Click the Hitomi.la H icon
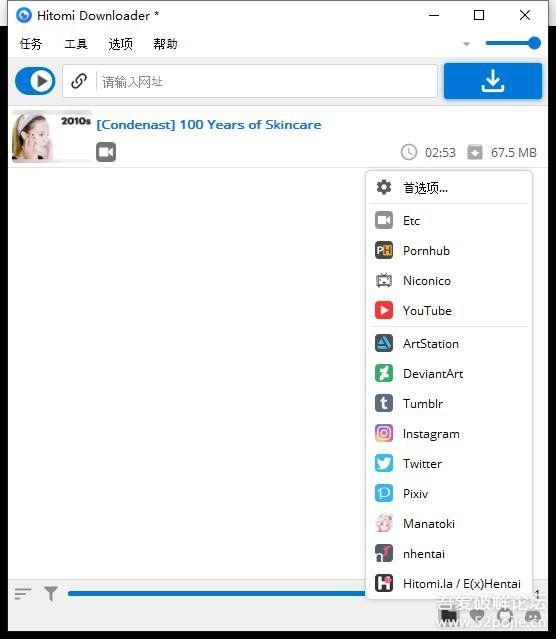The height and width of the screenshot is (639, 556). click(x=384, y=584)
